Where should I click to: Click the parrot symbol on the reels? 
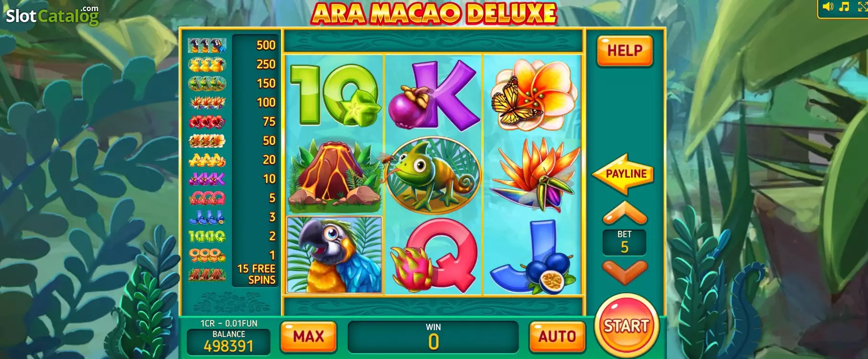[334, 255]
